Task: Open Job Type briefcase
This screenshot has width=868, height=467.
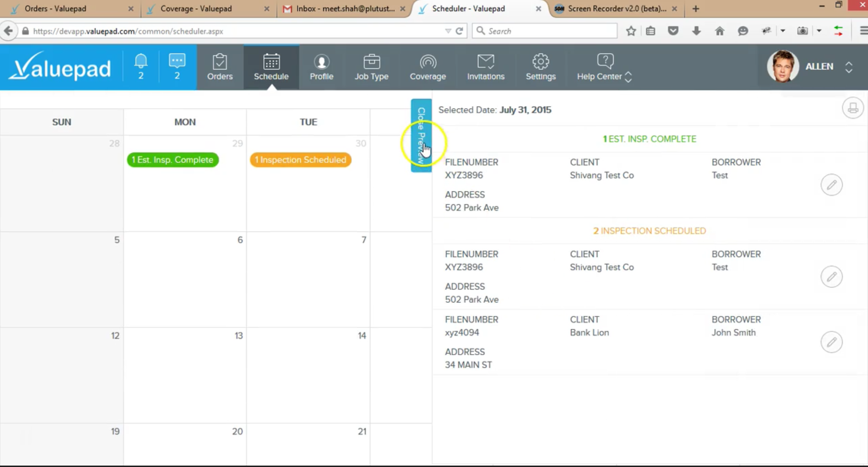Action: pyautogui.click(x=371, y=67)
